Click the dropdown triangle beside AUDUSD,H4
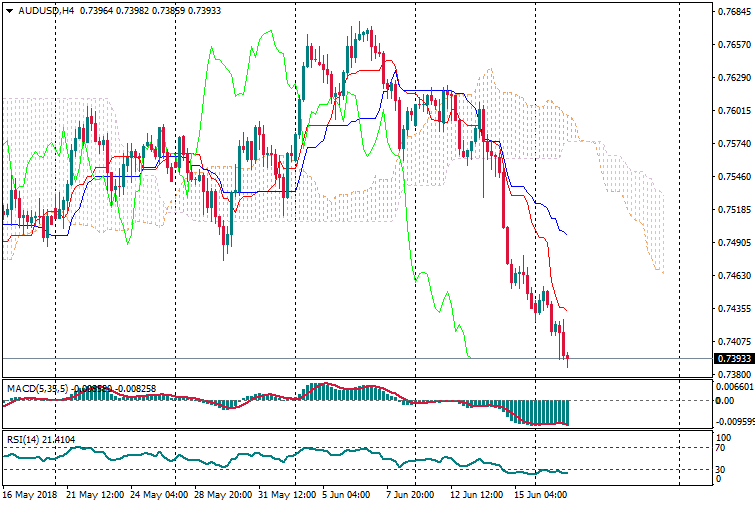 tap(6, 11)
